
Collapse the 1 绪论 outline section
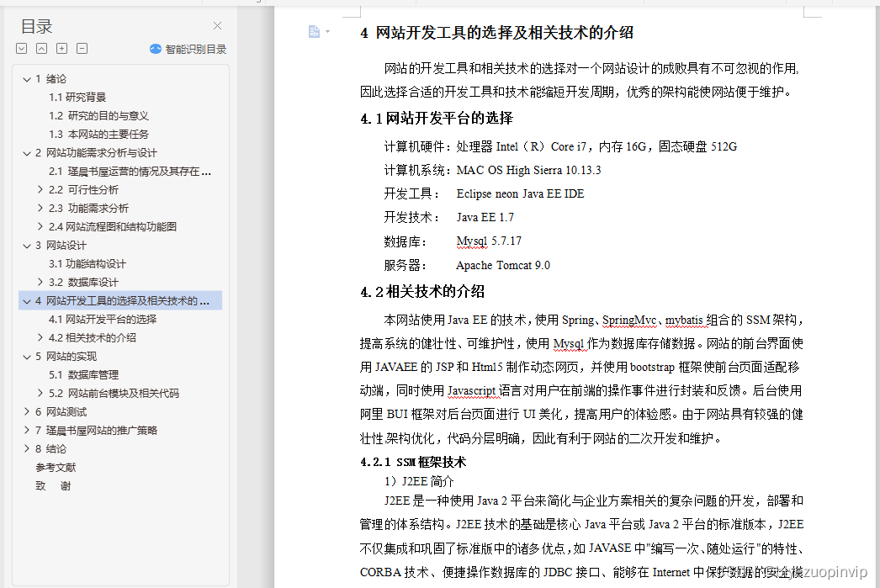[x=26, y=79]
